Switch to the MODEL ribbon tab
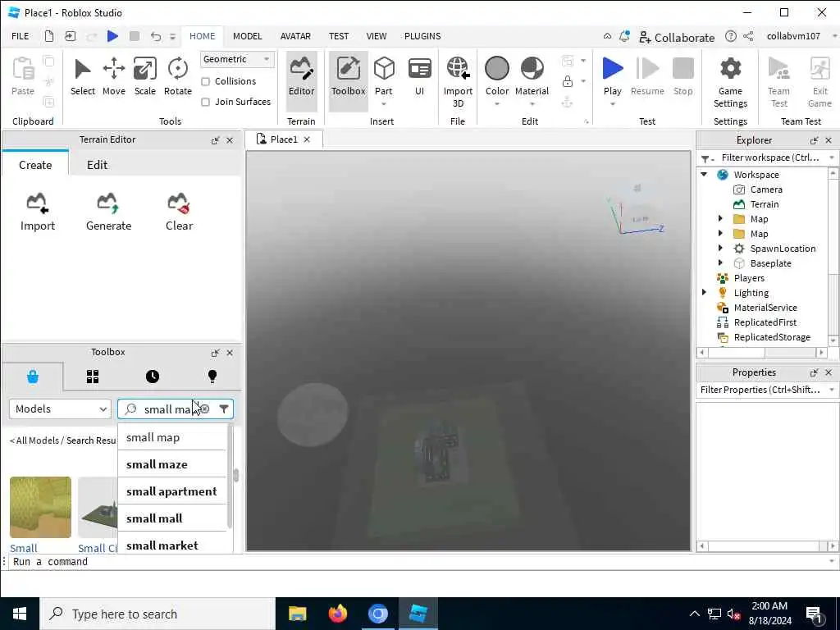Screen dimensions: 840x630 click(247, 36)
